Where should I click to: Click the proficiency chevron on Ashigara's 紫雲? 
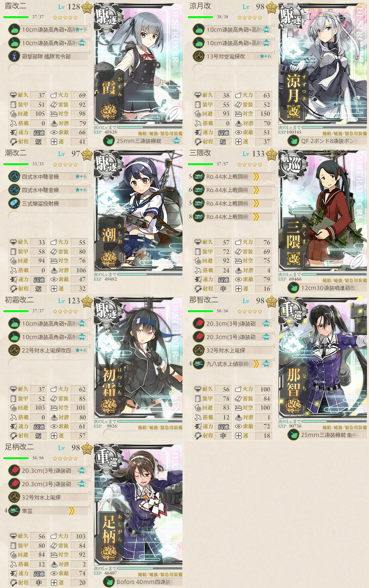pos(72,510)
